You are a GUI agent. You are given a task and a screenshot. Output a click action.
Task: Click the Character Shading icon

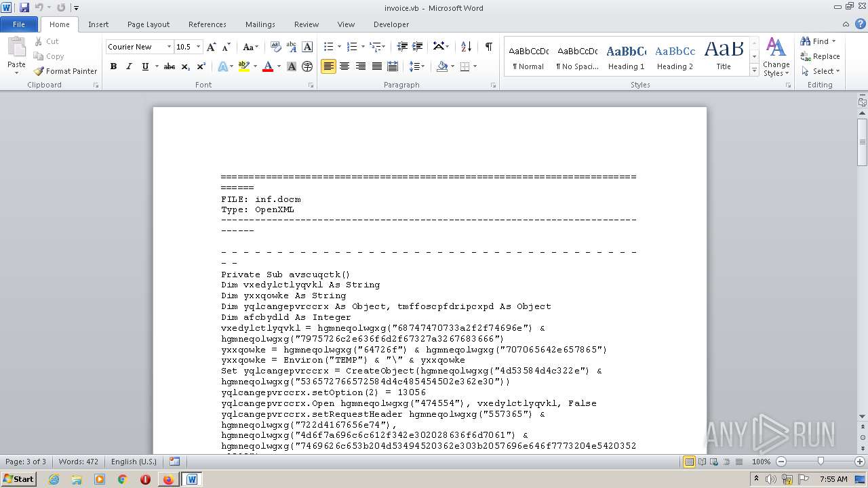tap(292, 66)
